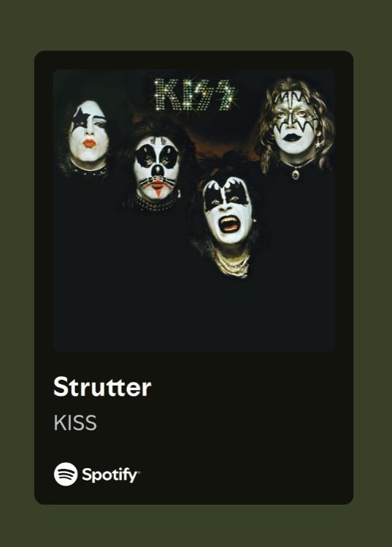Click the KISS album cover artwork
392x547 pixels.
(x=194, y=211)
